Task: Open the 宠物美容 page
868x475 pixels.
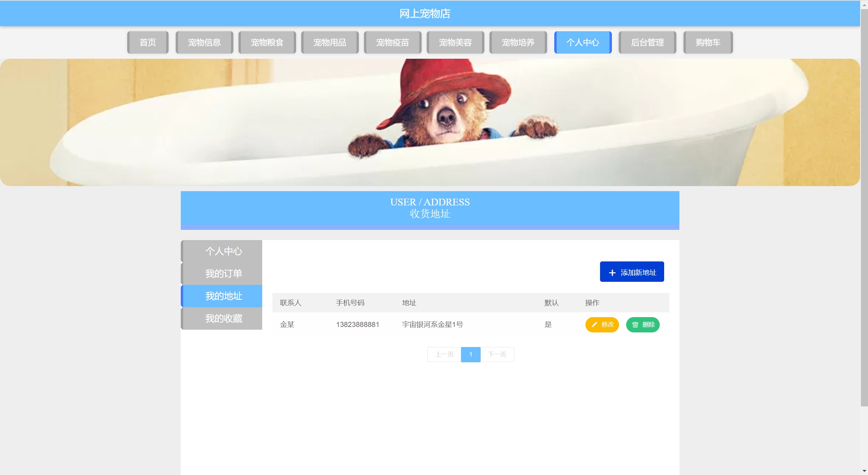Action: (x=455, y=42)
